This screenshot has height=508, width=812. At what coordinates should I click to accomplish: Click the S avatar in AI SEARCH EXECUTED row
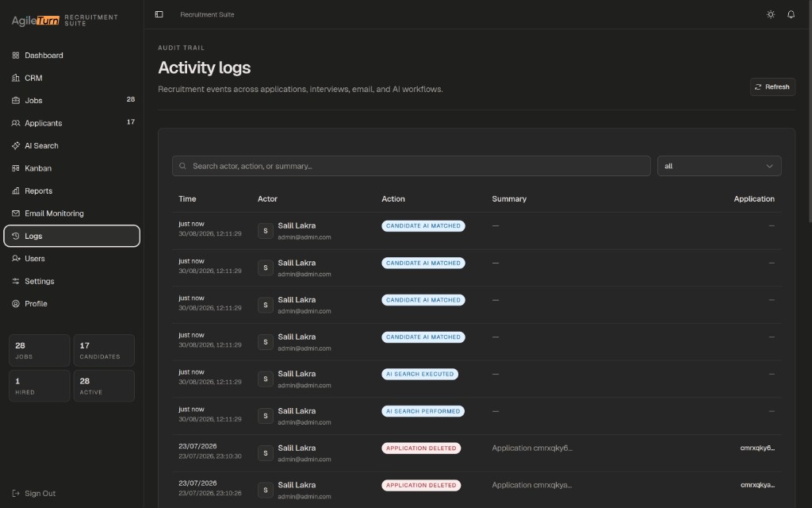click(x=265, y=379)
